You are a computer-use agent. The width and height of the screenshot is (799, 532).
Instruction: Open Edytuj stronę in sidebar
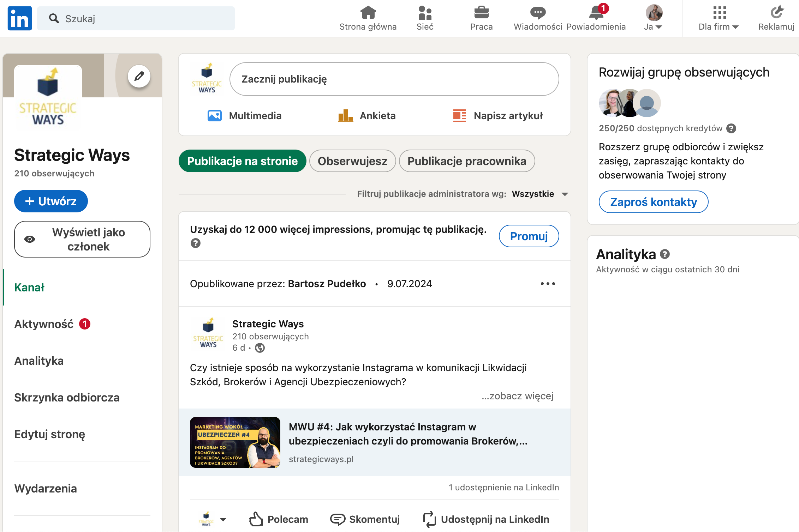click(49, 434)
